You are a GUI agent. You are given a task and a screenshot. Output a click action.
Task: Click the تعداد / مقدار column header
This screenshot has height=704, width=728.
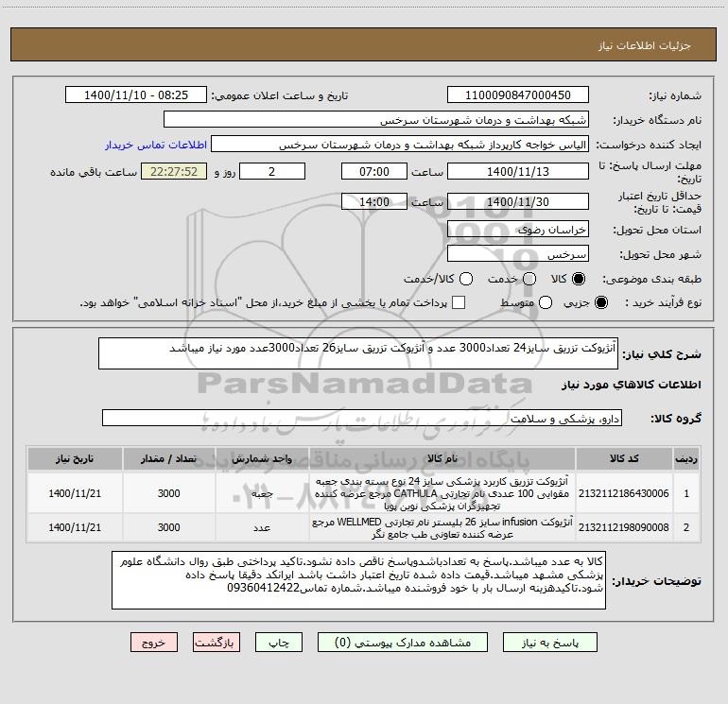[x=168, y=458]
